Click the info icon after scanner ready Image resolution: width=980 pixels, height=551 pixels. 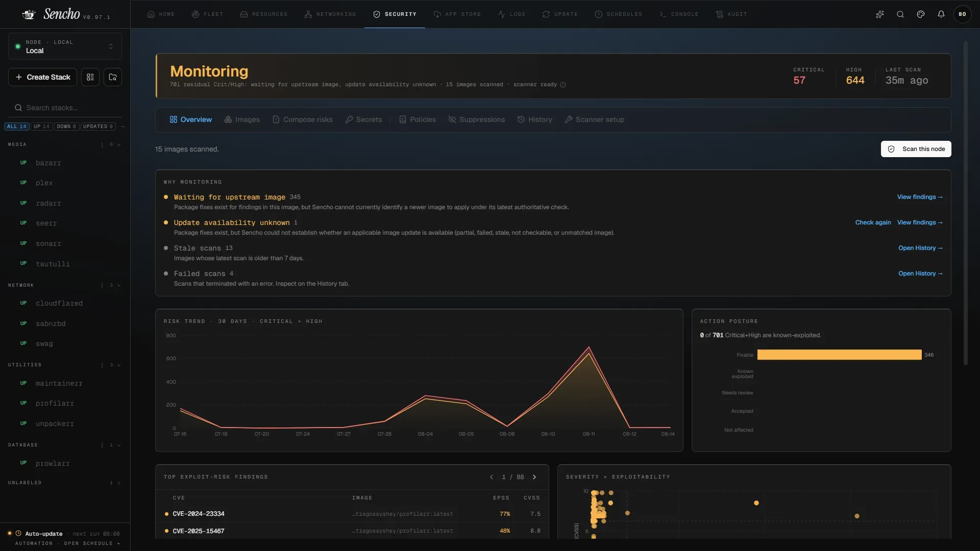563,85
